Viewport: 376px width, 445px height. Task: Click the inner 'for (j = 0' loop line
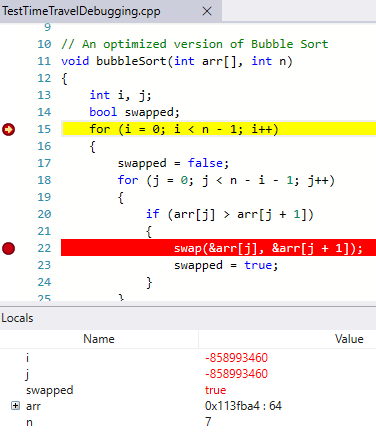(x=226, y=180)
